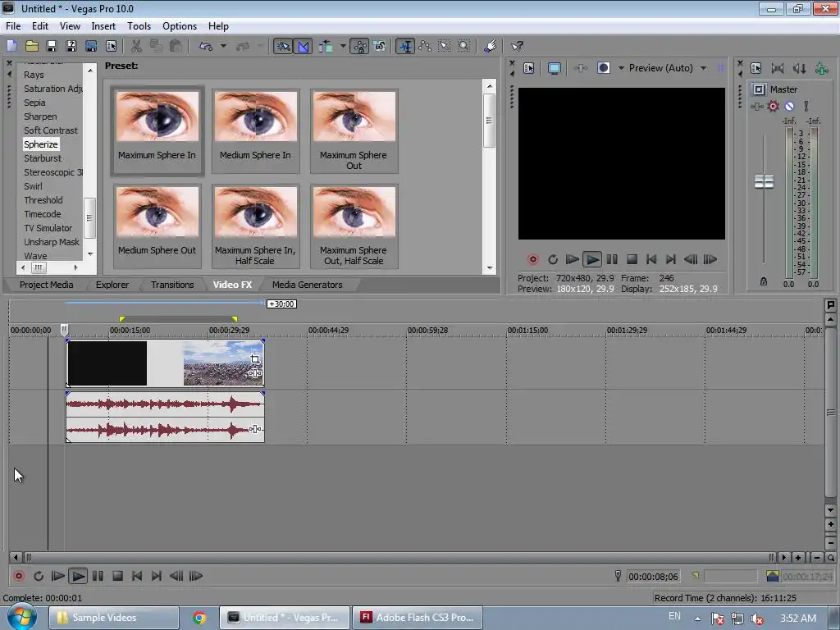
Task: Click the Undo arrow icon
Action: pos(206,47)
